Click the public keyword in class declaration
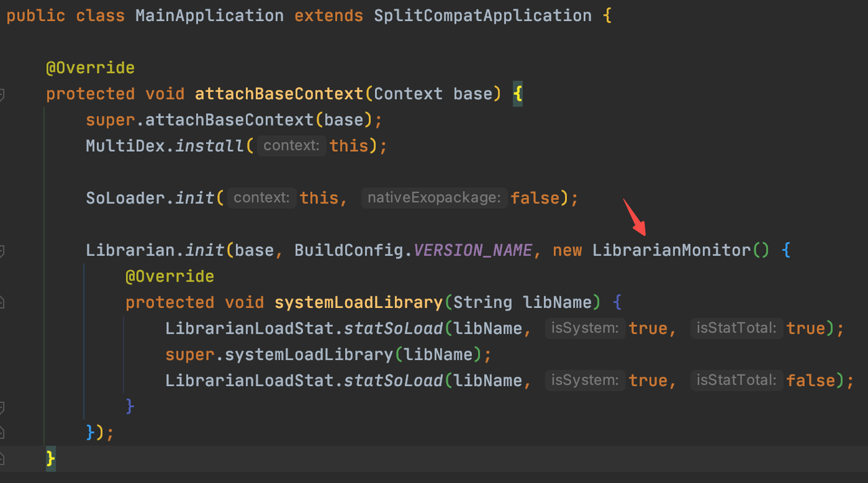The width and height of the screenshot is (868, 483). [x=36, y=16]
